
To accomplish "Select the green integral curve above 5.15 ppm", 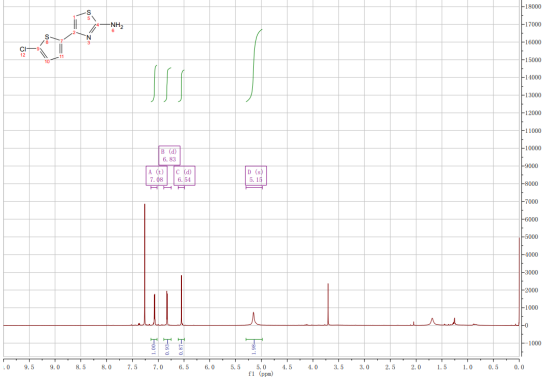I will [x=254, y=65].
